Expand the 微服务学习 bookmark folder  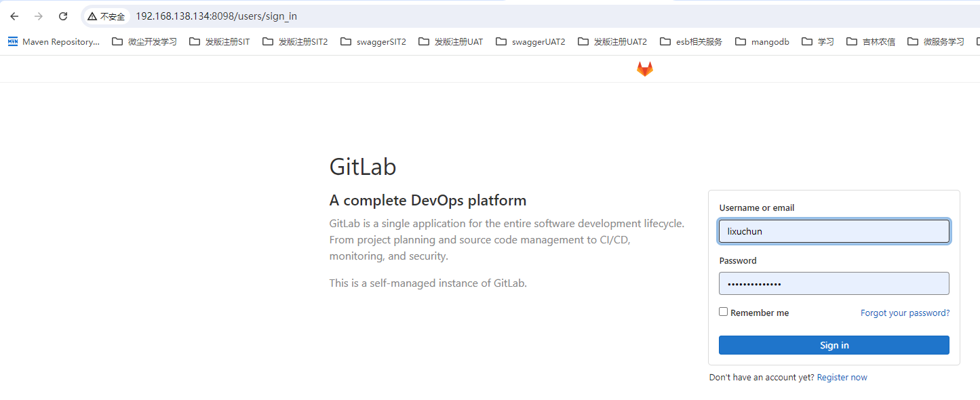point(935,42)
